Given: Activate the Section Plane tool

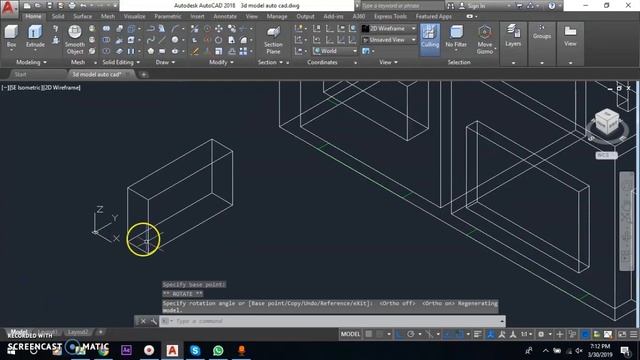Looking at the screenshot, I should (273, 40).
